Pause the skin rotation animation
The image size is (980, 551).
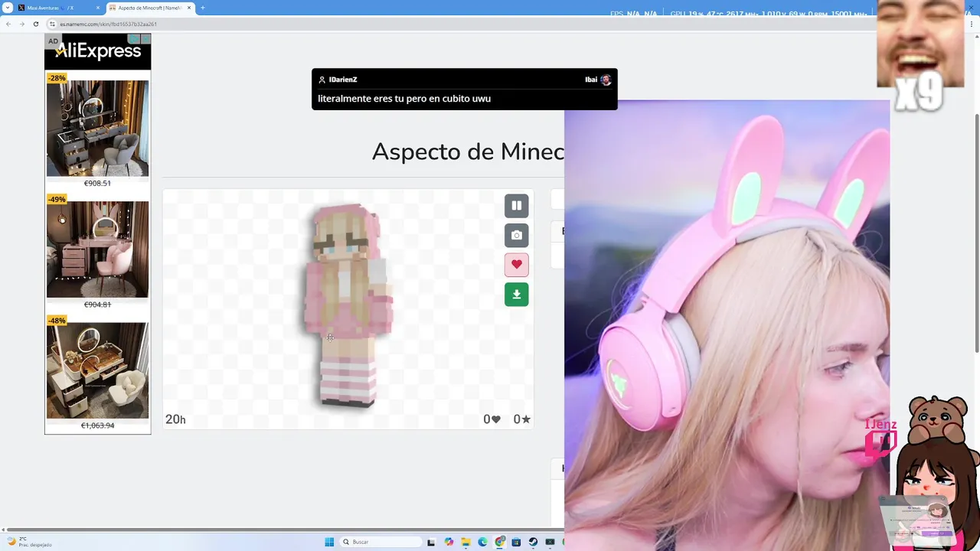[516, 206]
